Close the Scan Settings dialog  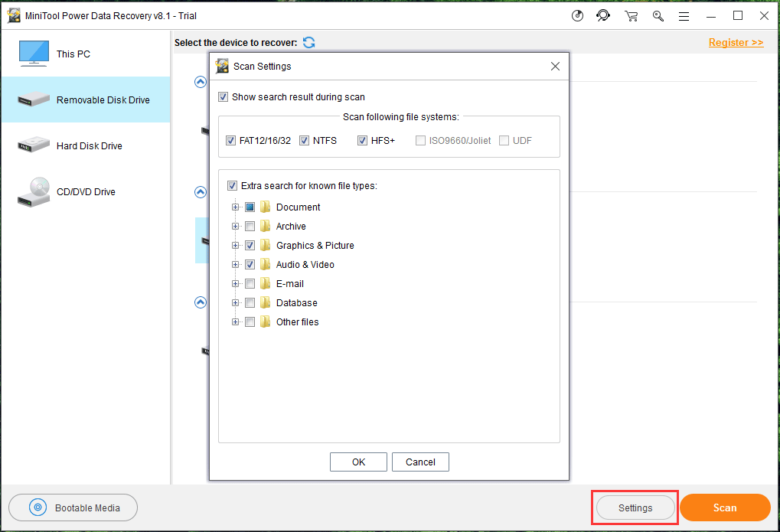click(x=556, y=67)
